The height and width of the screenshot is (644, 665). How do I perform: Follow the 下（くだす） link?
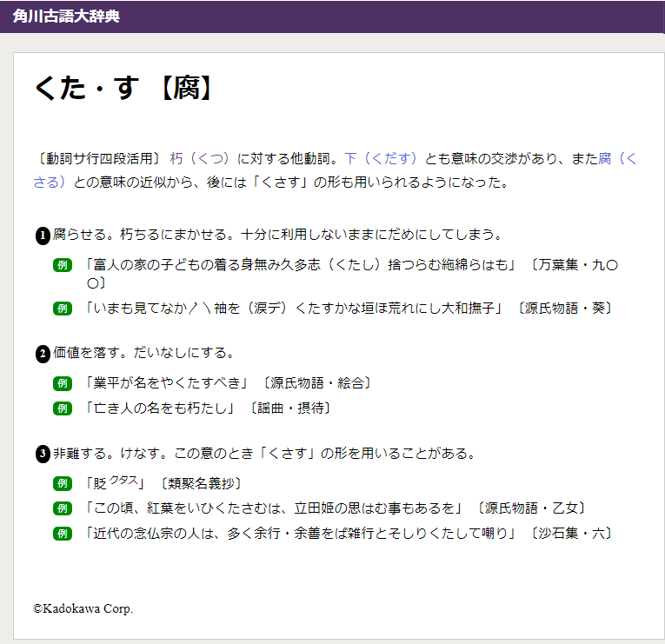click(381, 159)
